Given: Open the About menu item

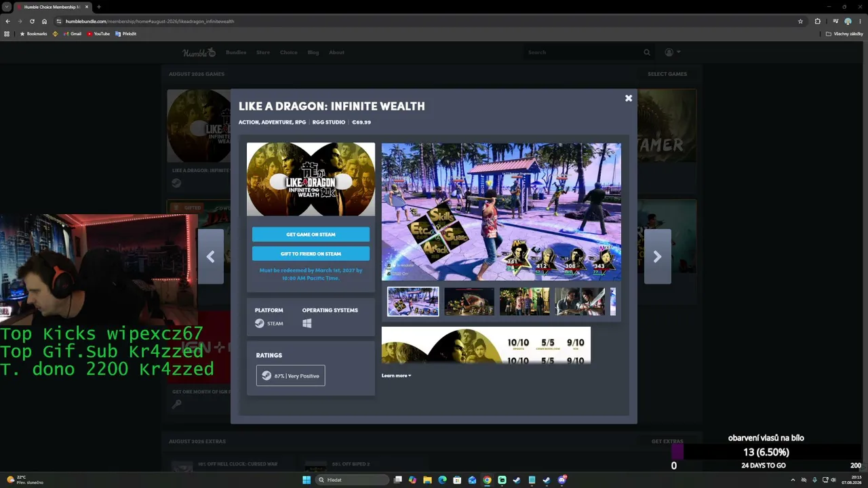Looking at the screenshot, I should click(336, 52).
